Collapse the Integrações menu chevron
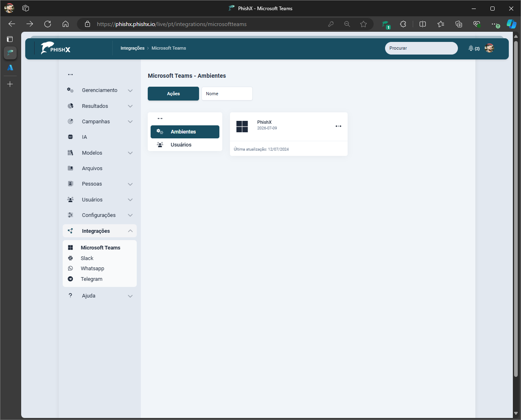The image size is (521, 420). coord(130,231)
